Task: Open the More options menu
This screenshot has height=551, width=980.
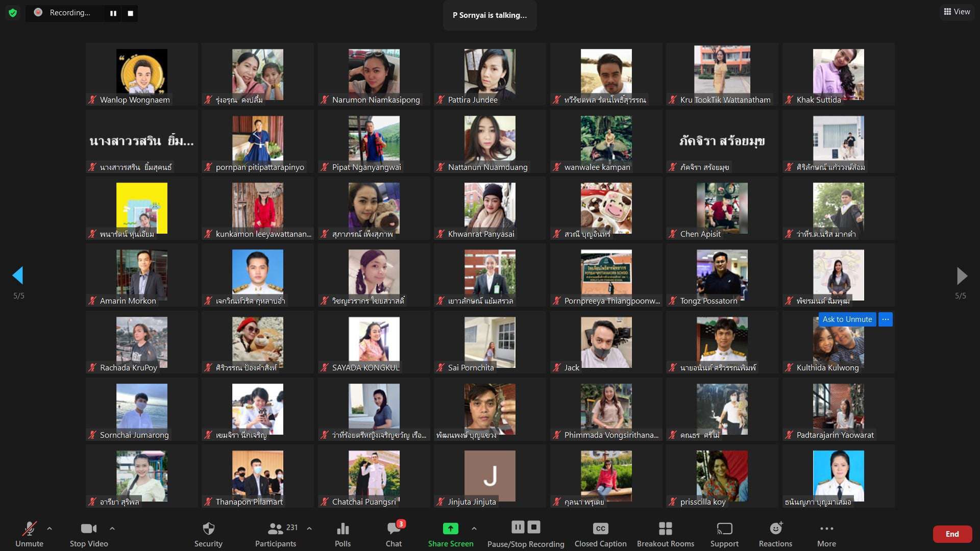Action: coord(826,529)
